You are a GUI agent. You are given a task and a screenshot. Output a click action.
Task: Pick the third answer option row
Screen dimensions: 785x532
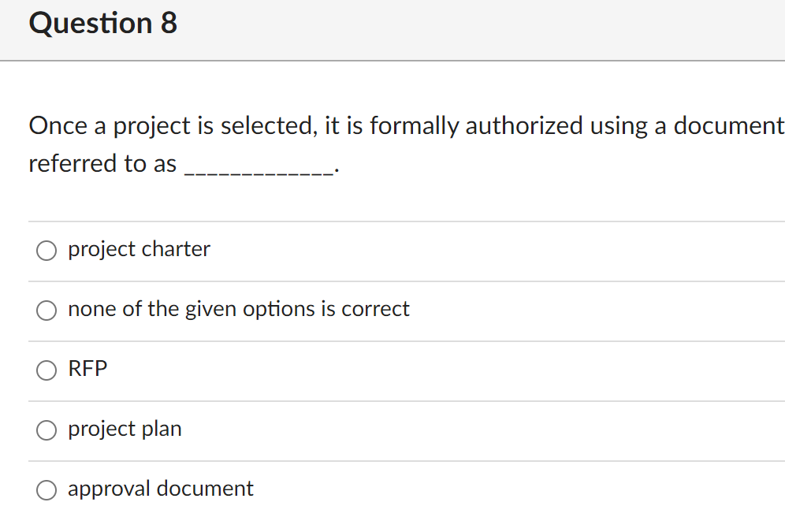pos(315,369)
